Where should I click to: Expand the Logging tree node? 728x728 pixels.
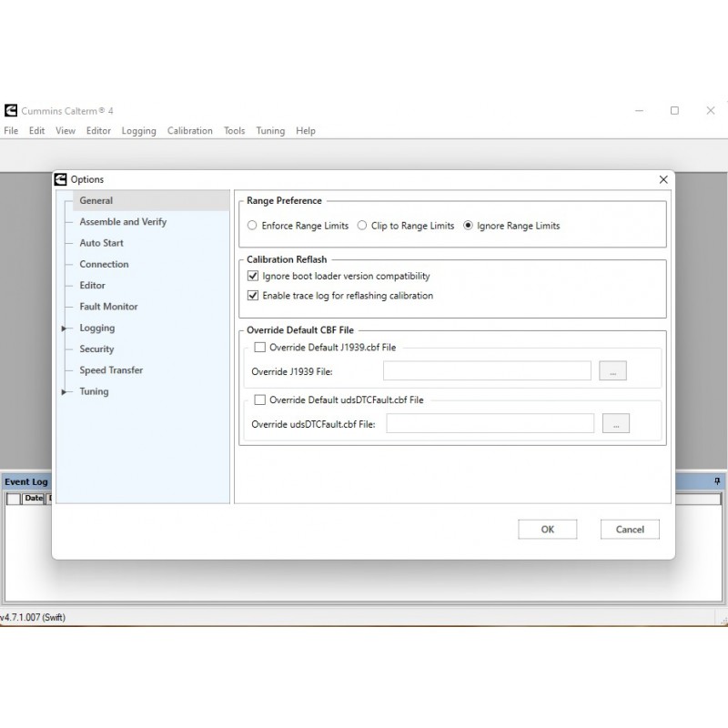click(x=65, y=328)
